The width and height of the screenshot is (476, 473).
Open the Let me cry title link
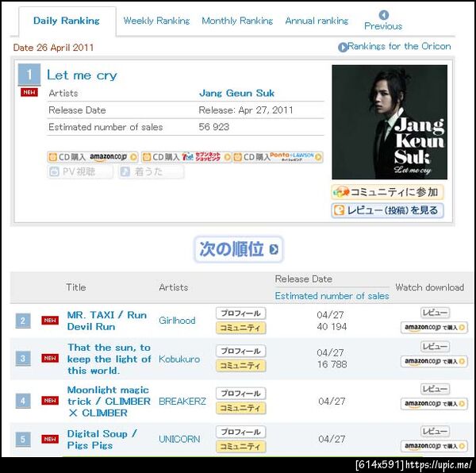point(82,75)
